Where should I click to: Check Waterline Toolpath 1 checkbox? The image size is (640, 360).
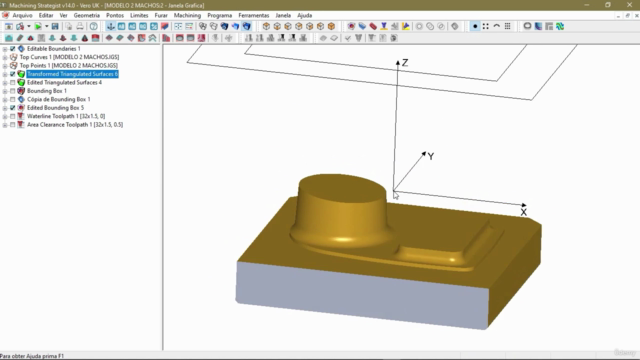pyautogui.click(x=13, y=116)
